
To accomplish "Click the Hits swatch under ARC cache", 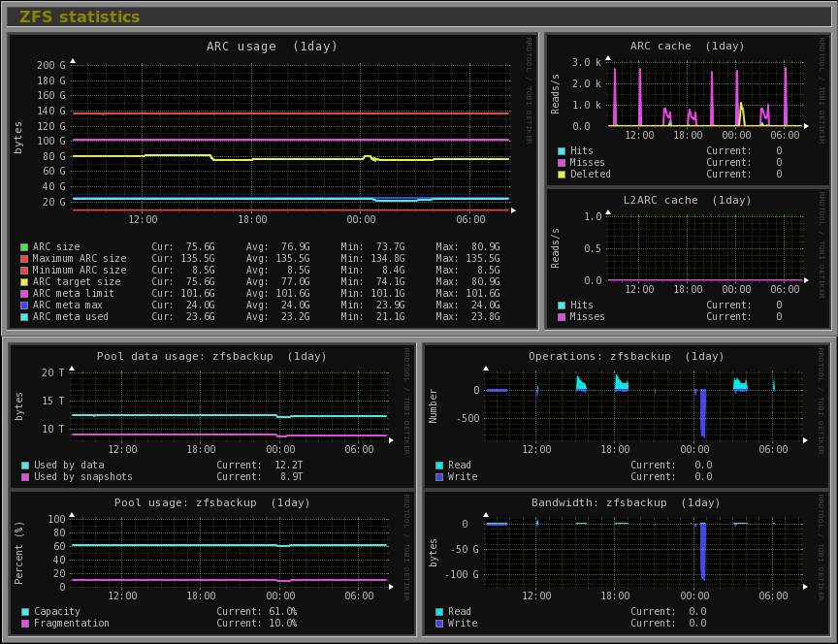I will tap(562, 151).
